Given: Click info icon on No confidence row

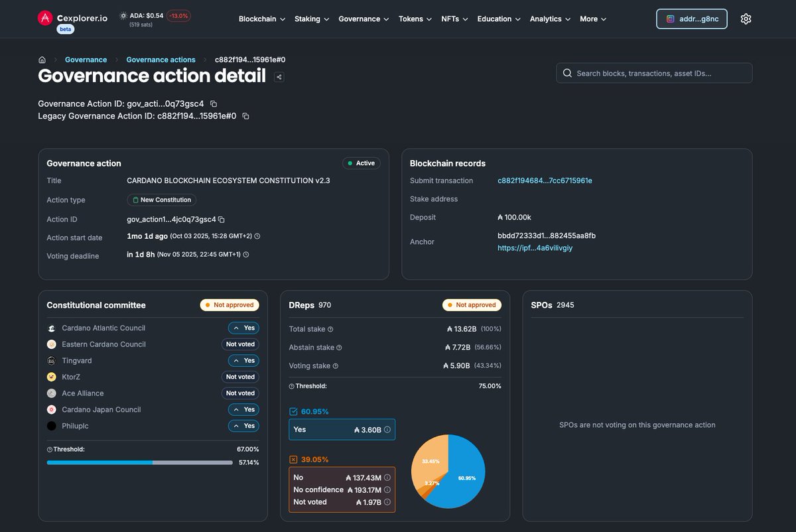Looking at the screenshot, I should [387, 490].
